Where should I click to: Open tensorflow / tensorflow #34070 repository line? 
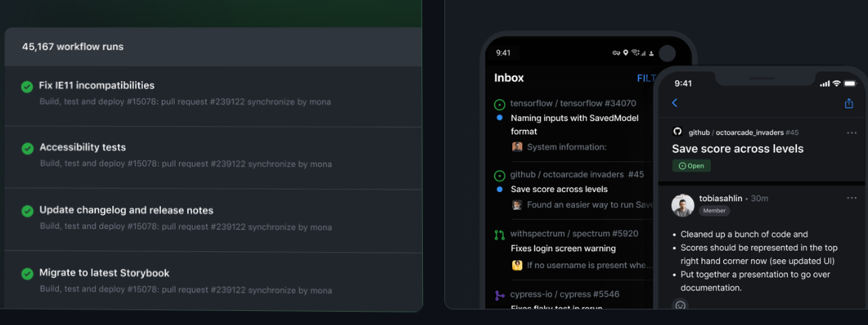click(573, 103)
